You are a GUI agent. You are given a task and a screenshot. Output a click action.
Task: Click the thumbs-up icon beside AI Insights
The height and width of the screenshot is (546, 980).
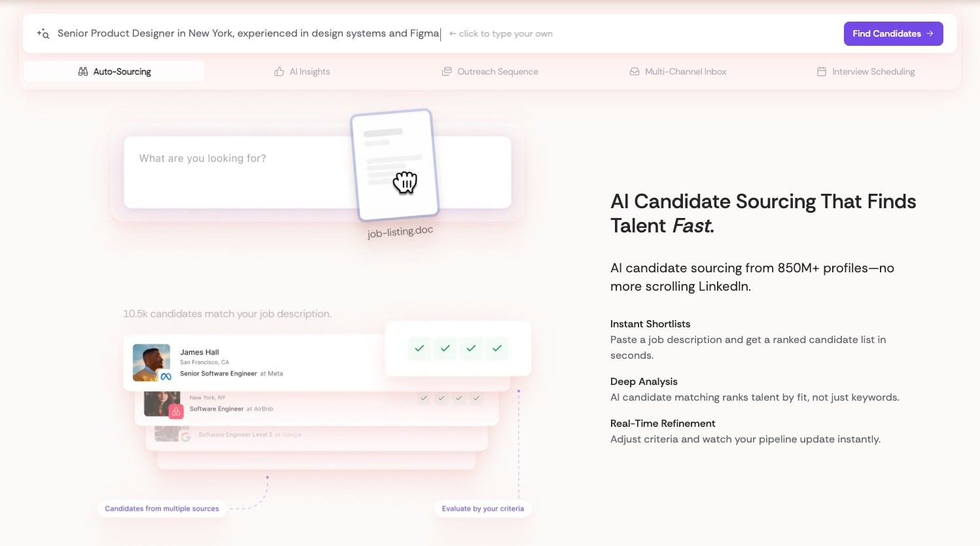tap(279, 71)
